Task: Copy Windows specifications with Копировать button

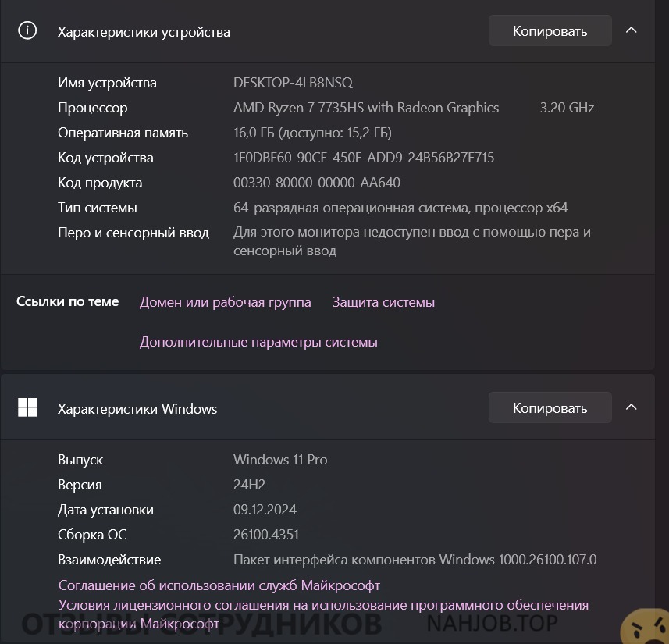Action: point(550,407)
